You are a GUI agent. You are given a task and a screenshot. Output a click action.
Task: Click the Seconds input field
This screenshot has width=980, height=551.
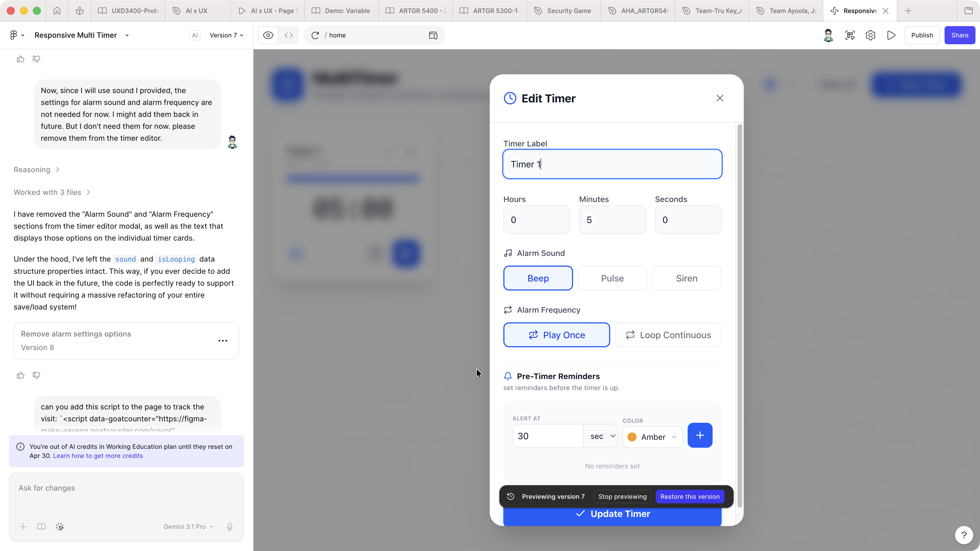point(688,220)
